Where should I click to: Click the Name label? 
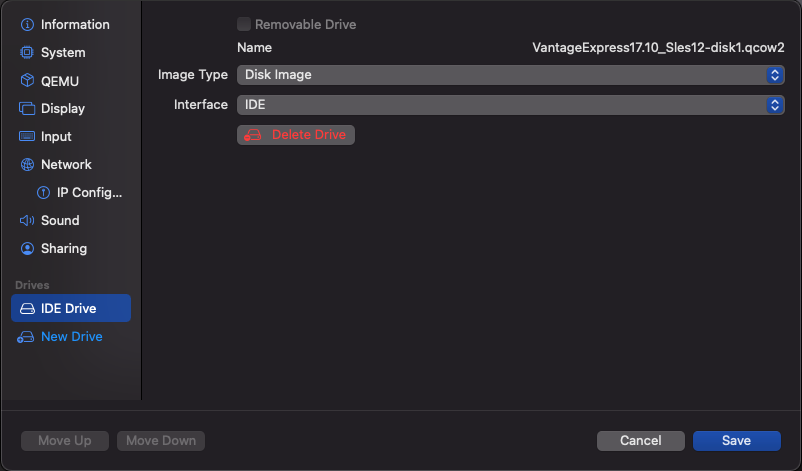point(254,48)
